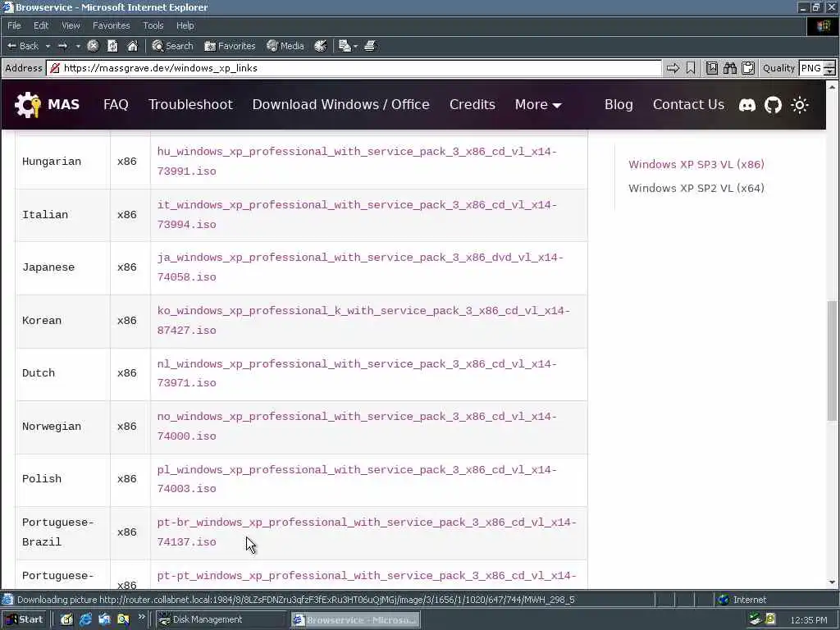Click the Internet Explorer quick launch icon
This screenshot has width=840, height=630.
tap(85, 619)
